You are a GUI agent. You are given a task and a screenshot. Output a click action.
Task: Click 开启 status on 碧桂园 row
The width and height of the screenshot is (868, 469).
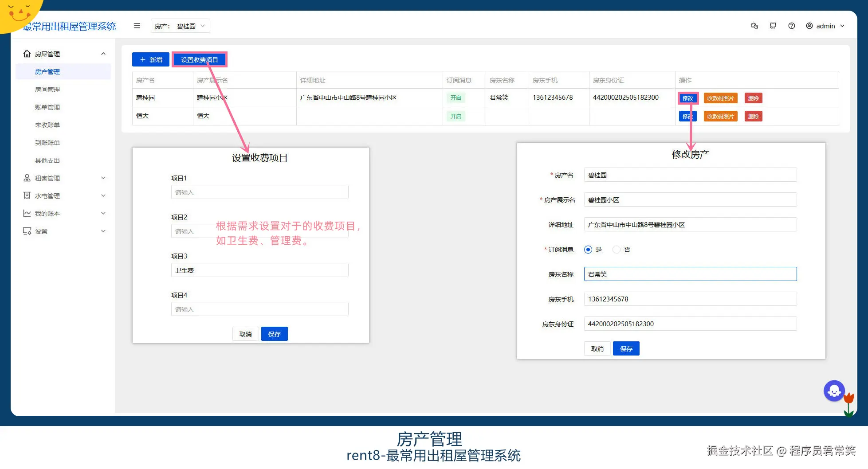point(456,98)
